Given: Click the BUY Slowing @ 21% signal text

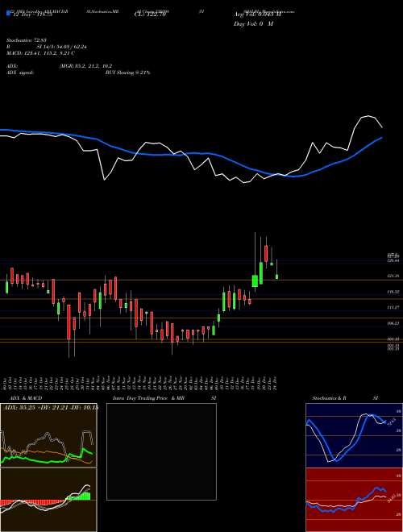Looking at the screenshot, I should click(127, 73).
